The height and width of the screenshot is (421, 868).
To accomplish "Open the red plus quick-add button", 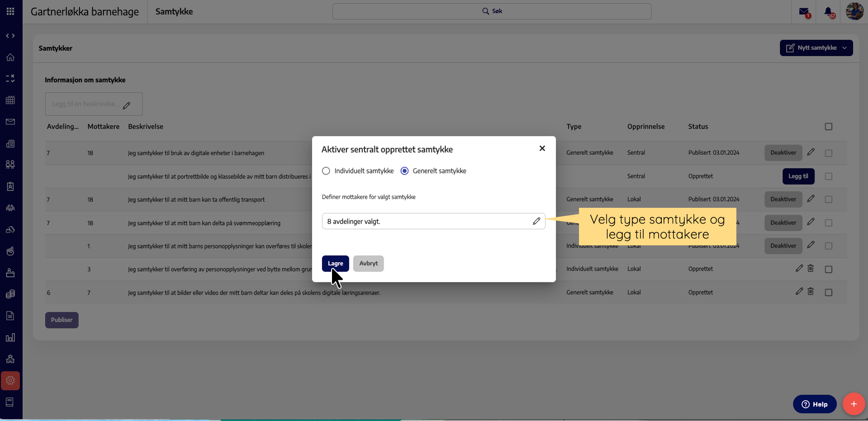I will click(854, 404).
